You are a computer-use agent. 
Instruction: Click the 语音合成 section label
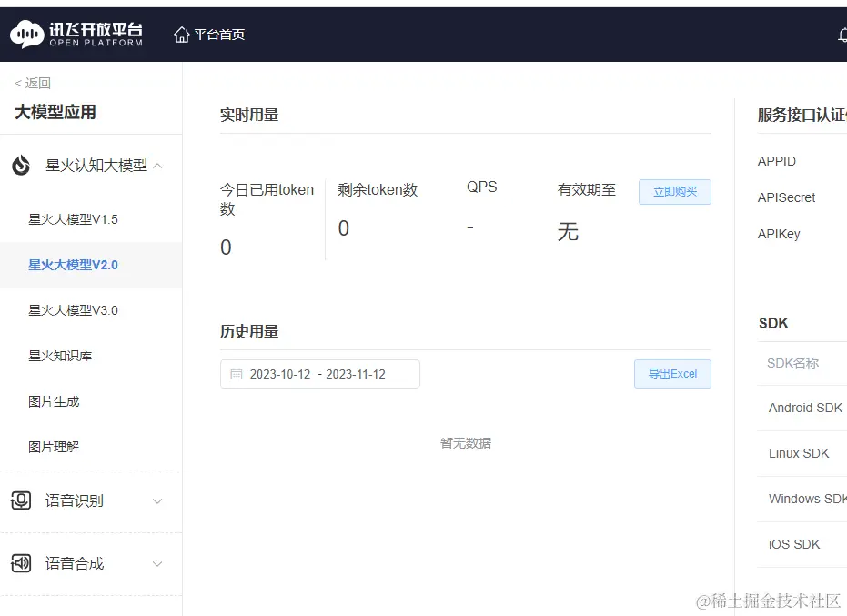(75, 563)
